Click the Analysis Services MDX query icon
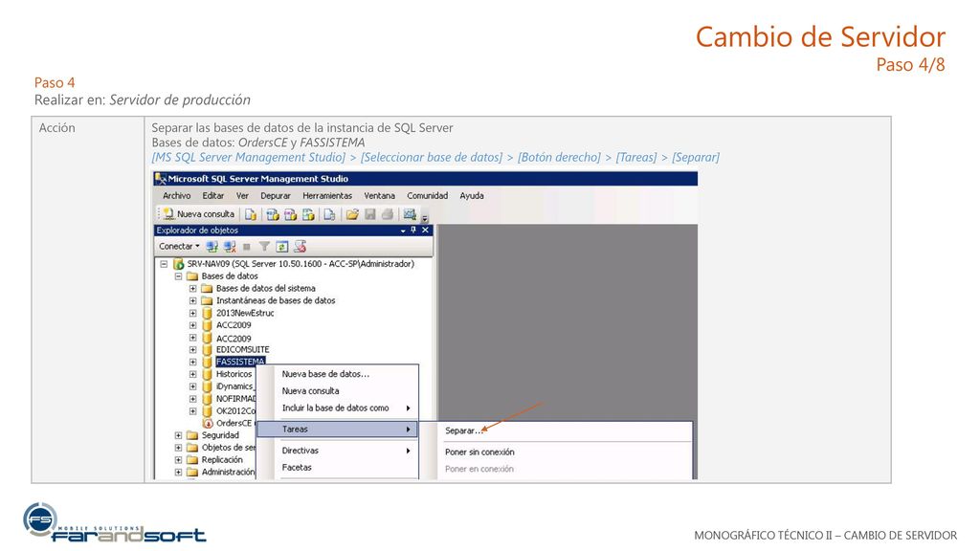Image resolution: width=980 pixels, height=551 pixels. click(x=273, y=214)
